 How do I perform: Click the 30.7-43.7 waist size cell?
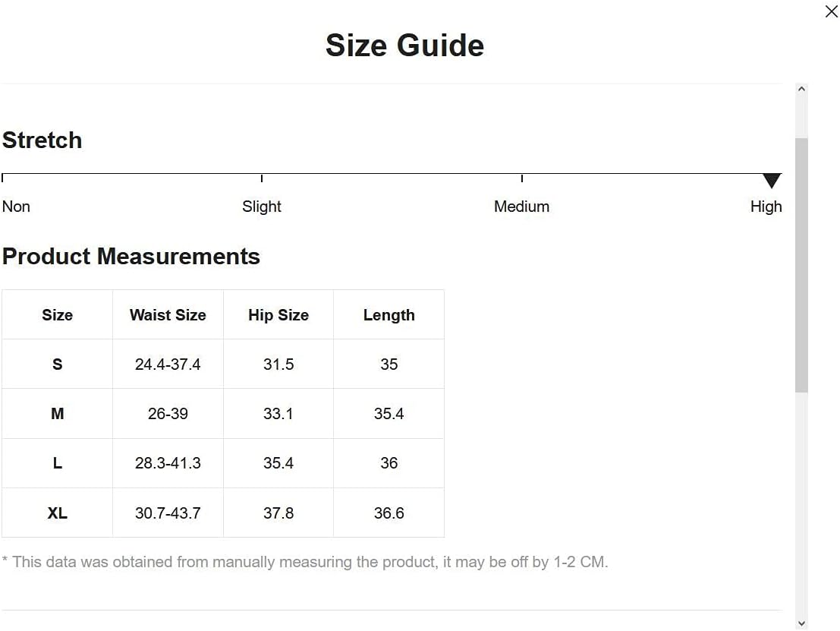point(168,513)
